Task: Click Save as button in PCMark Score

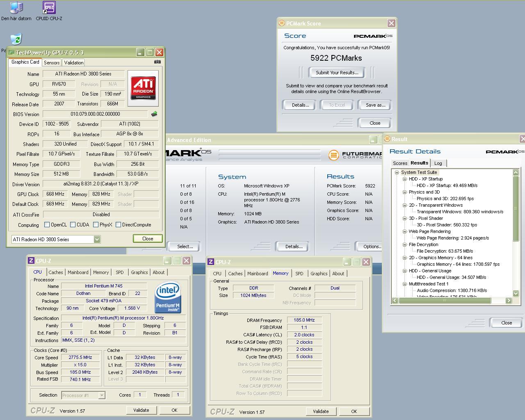Action: coord(375,105)
